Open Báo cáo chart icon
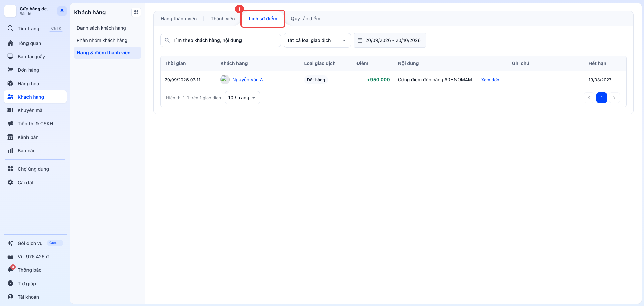The image size is (644, 306). point(10,150)
